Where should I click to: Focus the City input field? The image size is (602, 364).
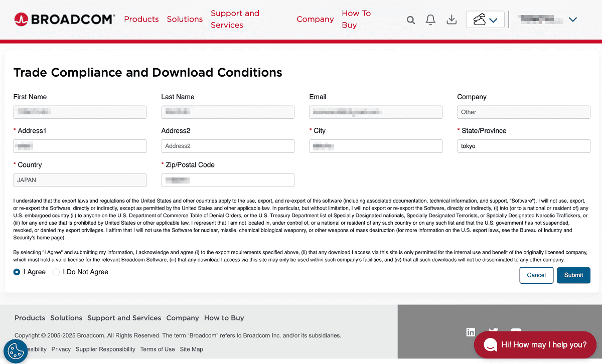tap(376, 146)
